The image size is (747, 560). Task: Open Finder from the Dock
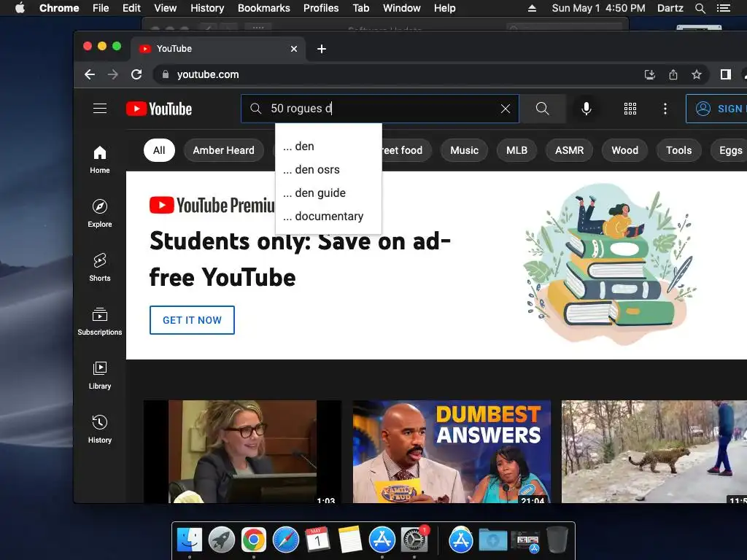point(190,540)
